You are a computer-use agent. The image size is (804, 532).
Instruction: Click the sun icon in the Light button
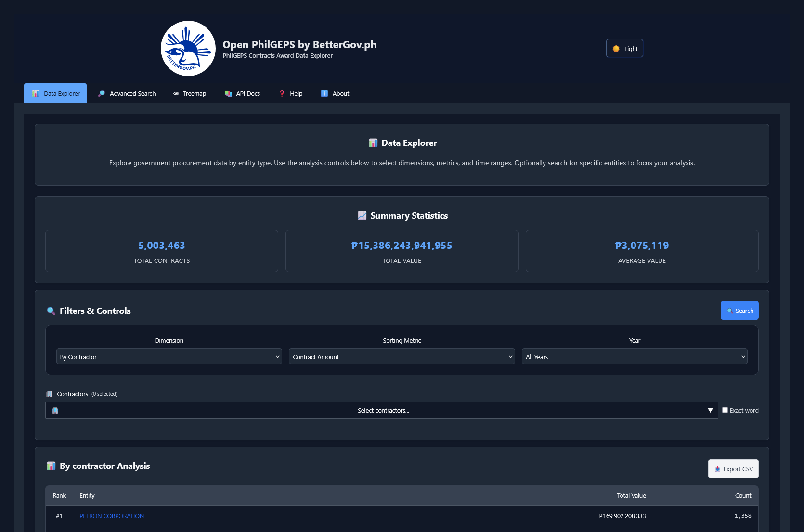pyautogui.click(x=616, y=49)
